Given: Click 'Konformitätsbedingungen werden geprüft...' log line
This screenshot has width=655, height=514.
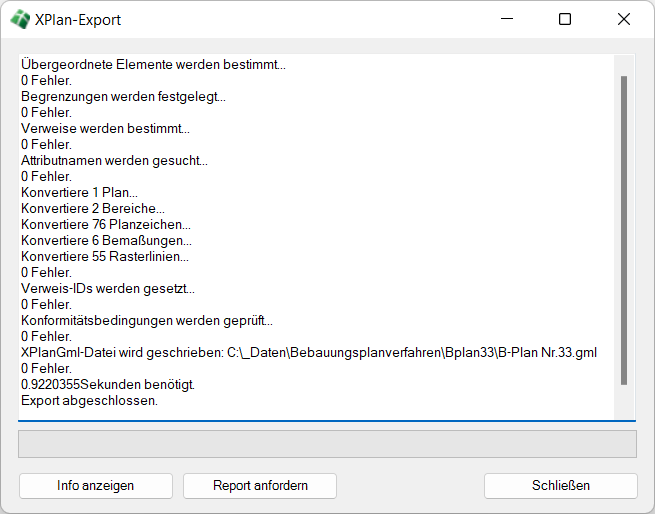Looking at the screenshot, I should (146, 321).
